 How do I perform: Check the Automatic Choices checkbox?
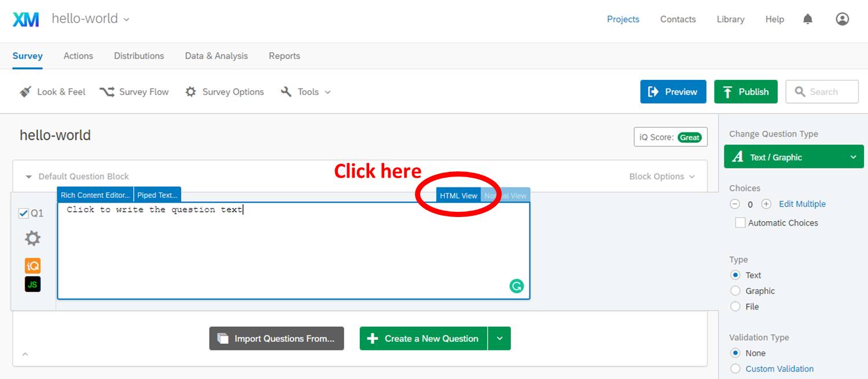coord(740,223)
